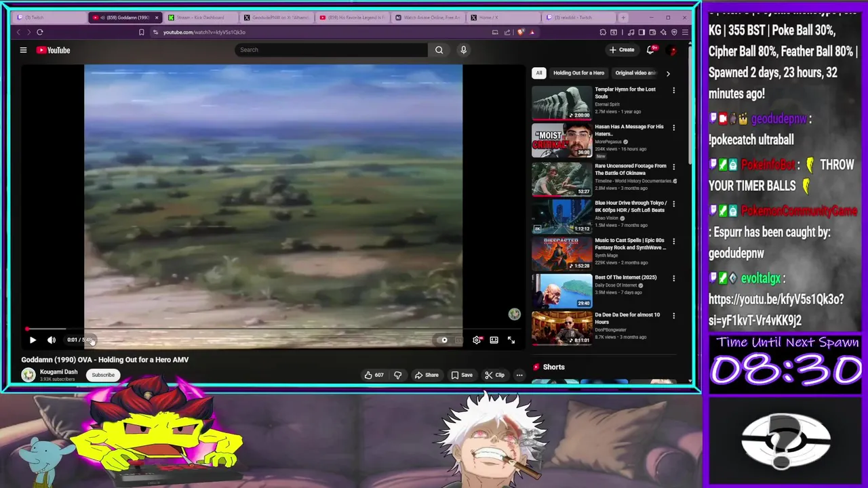The height and width of the screenshot is (488, 868).
Task: Switch to the GeodudePNW on X tab
Action: click(x=277, y=18)
